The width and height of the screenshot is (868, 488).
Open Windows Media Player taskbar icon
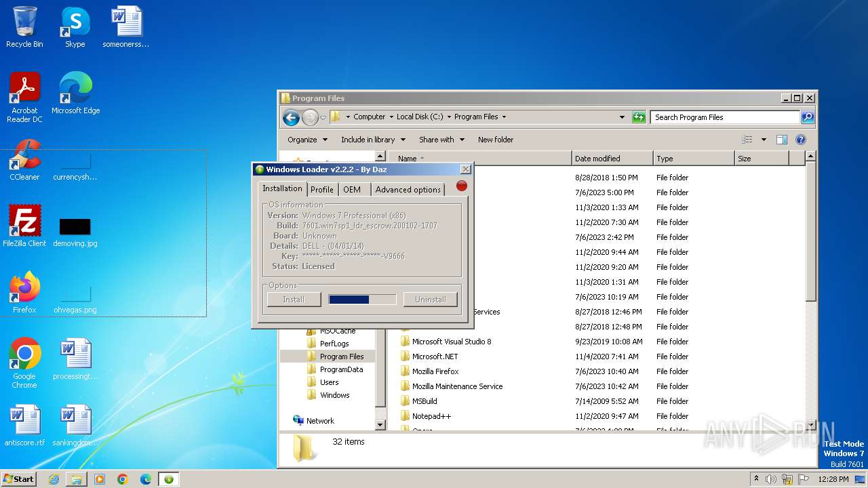[x=100, y=479]
